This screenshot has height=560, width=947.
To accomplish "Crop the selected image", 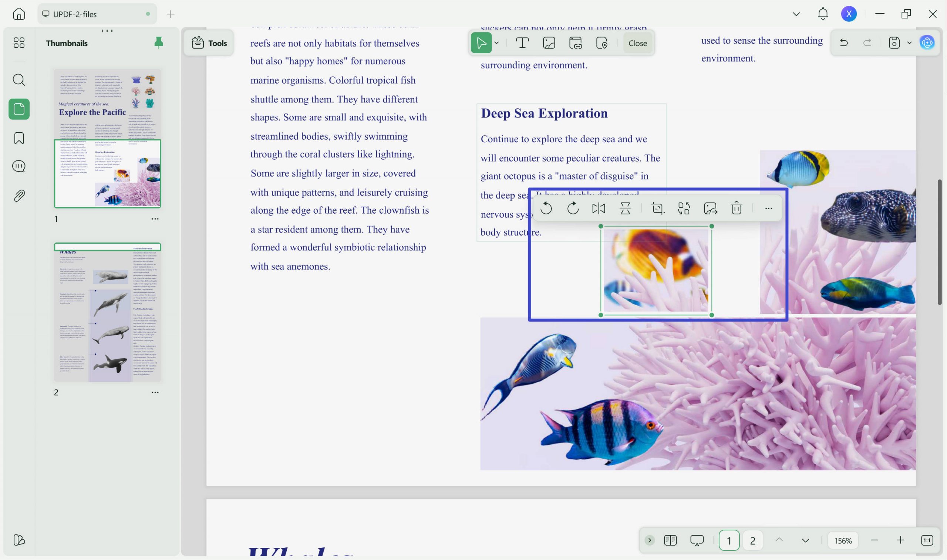I will (x=658, y=208).
